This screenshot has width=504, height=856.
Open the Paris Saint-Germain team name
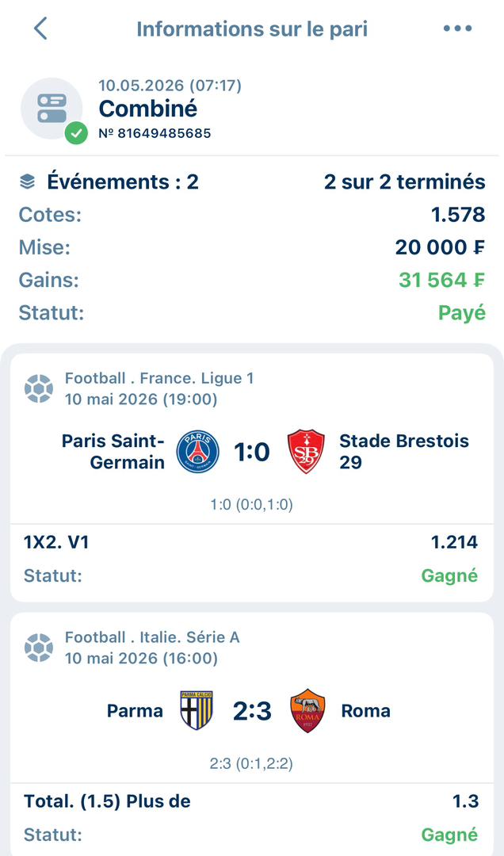pyautogui.click(x=113, y=452)
